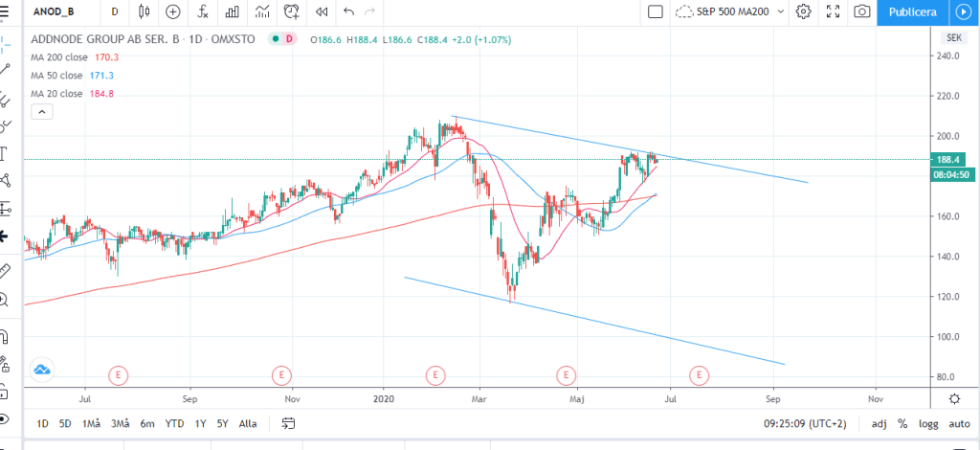This screenshot has width=980, height=450.
Task: Enter fullscreen mode
Action: tap(833, 11)
